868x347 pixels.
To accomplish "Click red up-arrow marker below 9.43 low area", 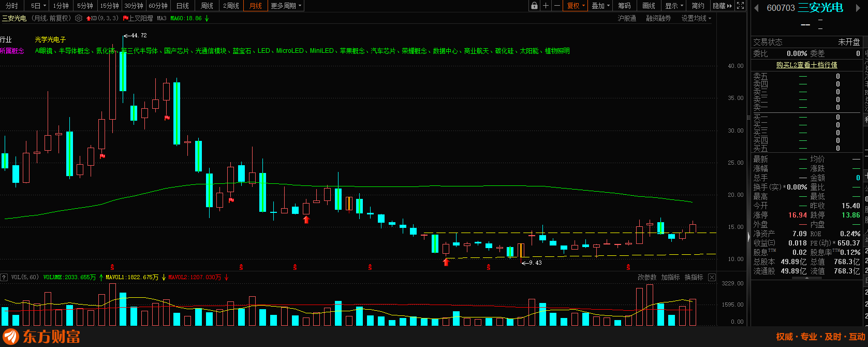I will [446, 262].
